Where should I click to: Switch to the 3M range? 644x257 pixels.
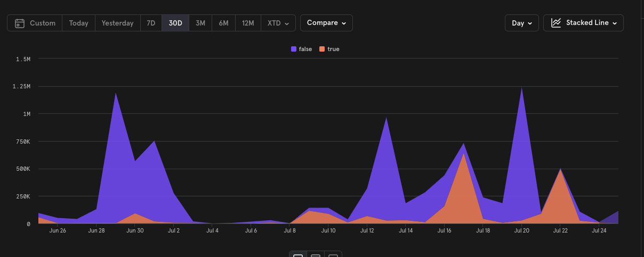point(200,23)
